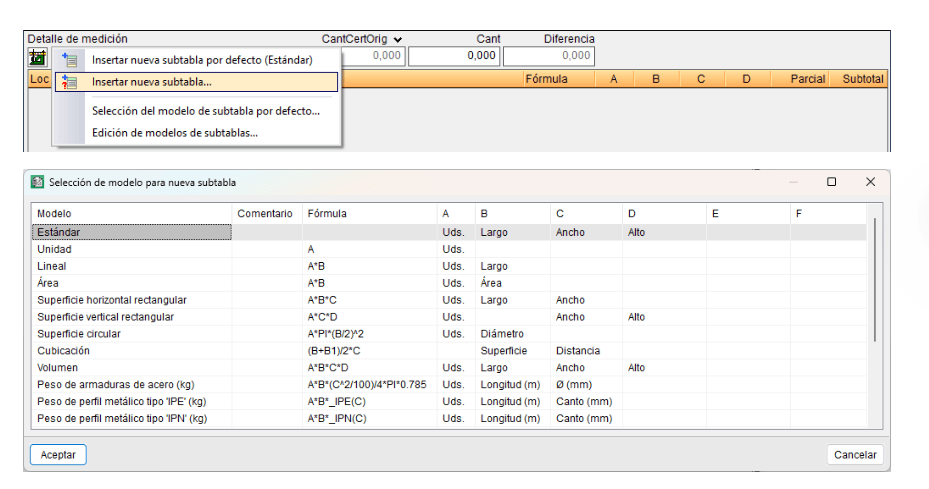Image resolution: width=929 pixels, height=489 pixels.
Task: Maximize the Selección de modelo dialog
Action: 831,182
